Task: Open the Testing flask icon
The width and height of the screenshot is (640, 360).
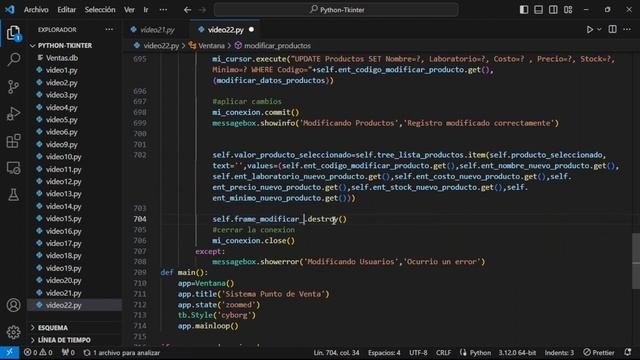Action: click(x=13, y=195)
